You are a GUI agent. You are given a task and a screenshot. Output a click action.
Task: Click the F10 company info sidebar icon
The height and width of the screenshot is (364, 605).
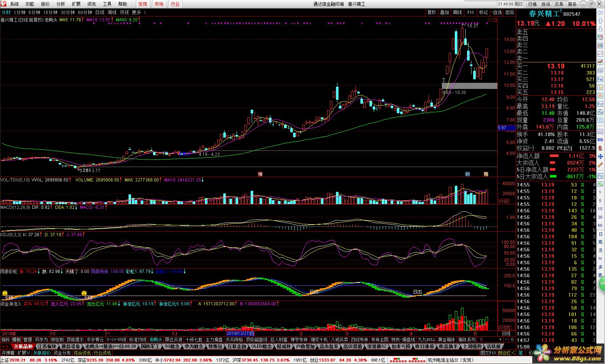coord(600,79)
